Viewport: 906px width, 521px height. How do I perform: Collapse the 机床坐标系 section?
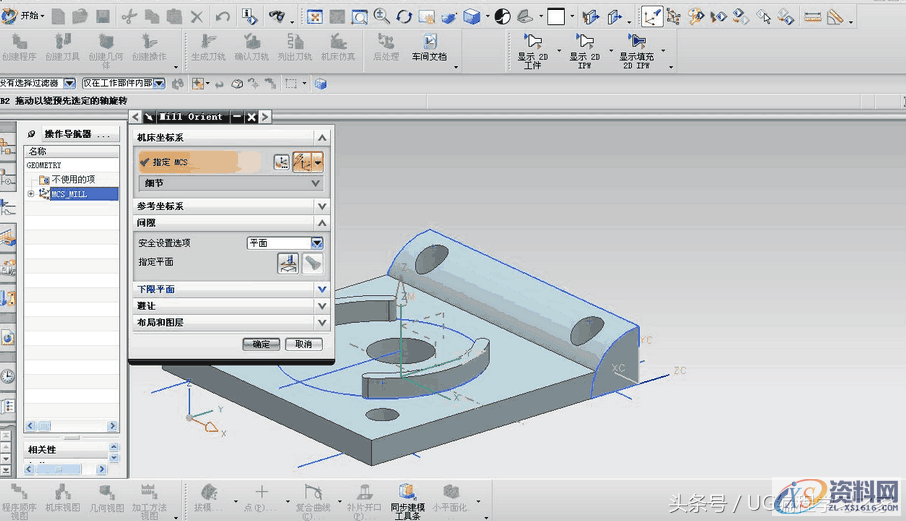coord(321,138)
